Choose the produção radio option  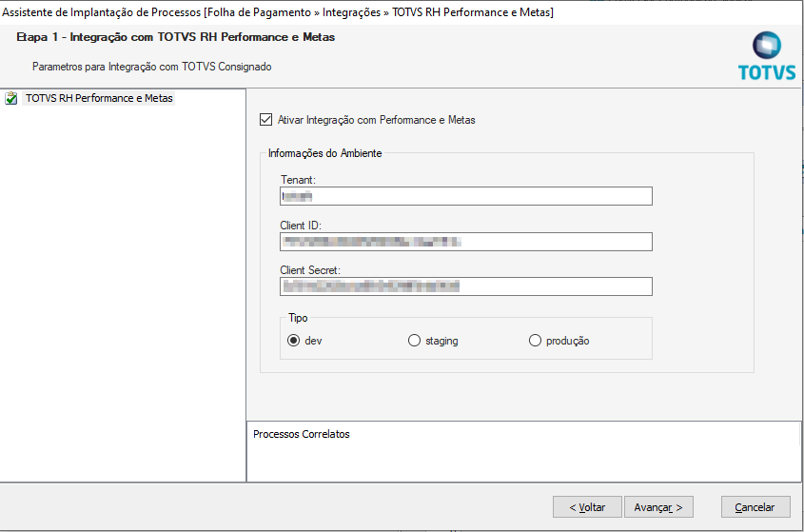535,341
